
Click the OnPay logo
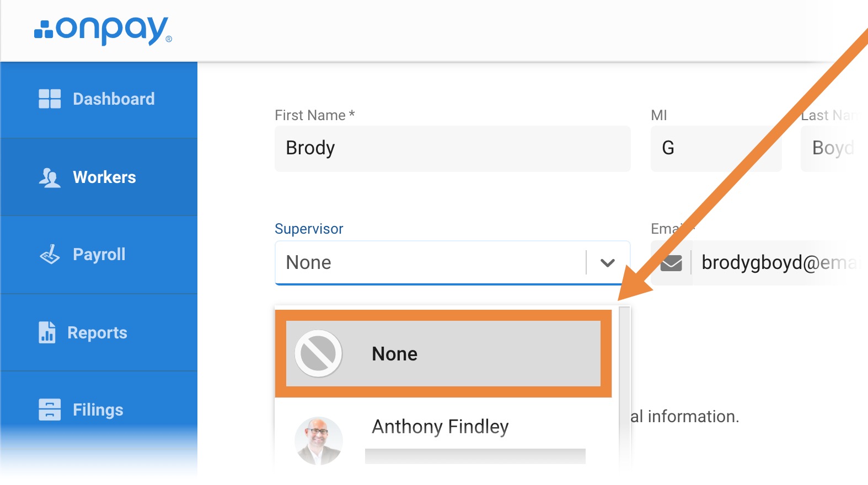103,30
